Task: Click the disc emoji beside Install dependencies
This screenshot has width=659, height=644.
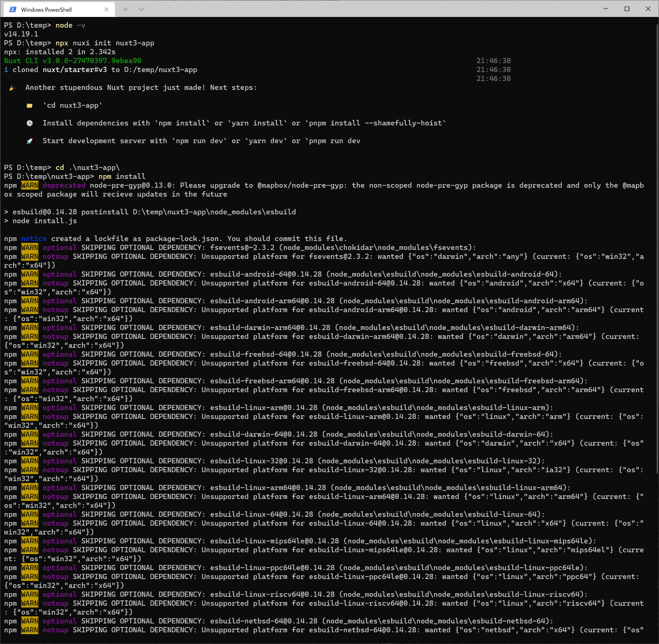Action: click(30, 123)
